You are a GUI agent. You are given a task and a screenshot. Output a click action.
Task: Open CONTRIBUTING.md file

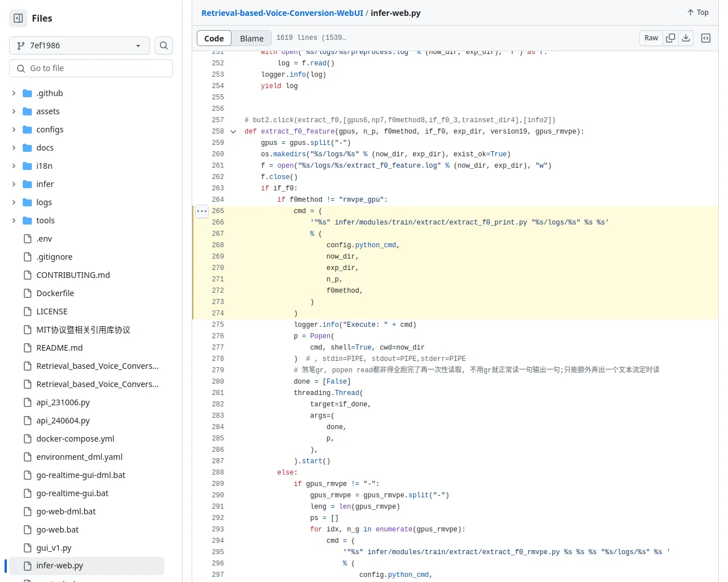[73, 275]
